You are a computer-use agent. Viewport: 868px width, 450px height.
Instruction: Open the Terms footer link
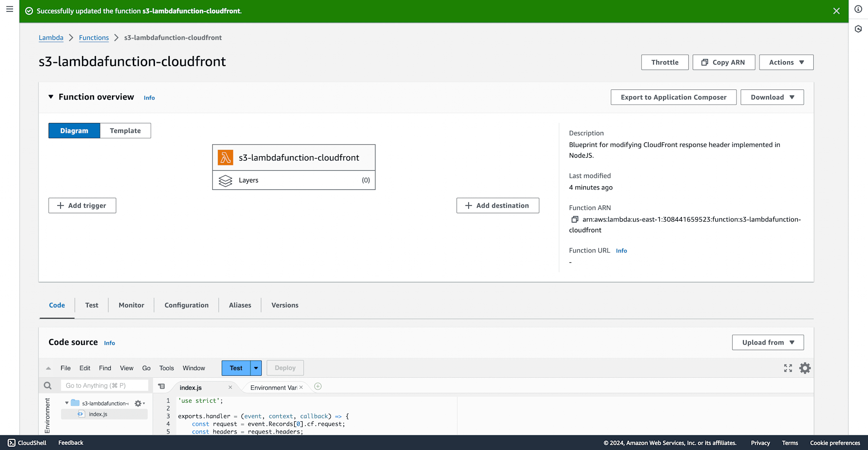click(790, 443)
